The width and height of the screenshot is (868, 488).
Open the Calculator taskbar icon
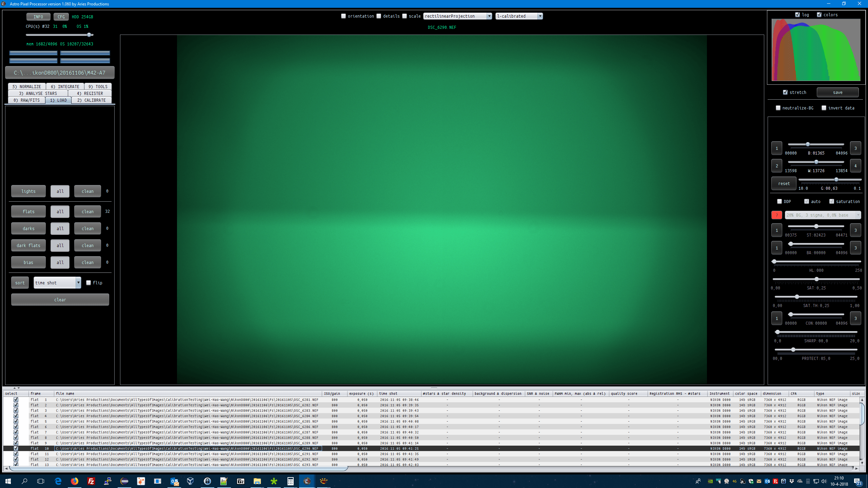pyautogui.click(x=290, y=481)
